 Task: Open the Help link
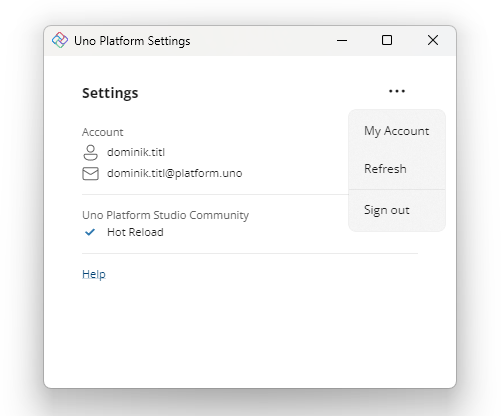tap(94, 274)
